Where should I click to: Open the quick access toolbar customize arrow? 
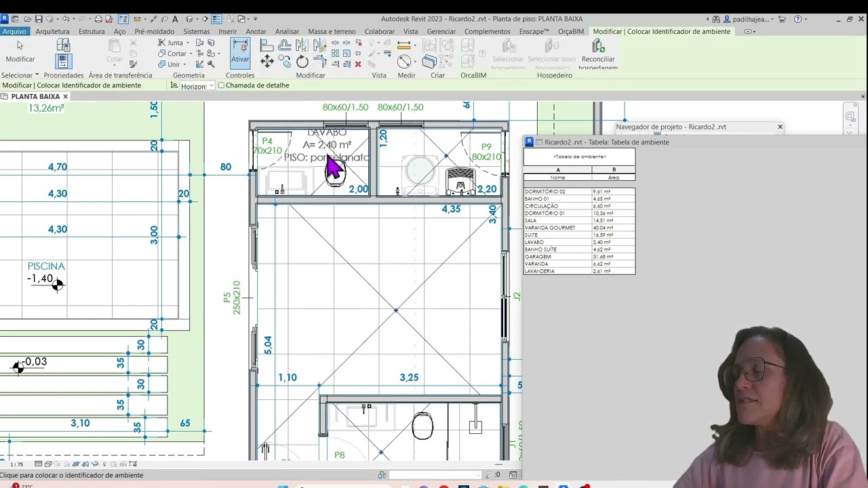point(255,19)
